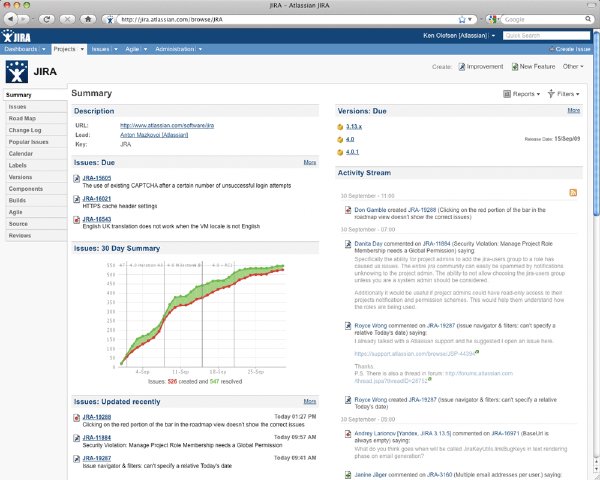The image size is (600, 480).
Task: Click the JIRA project avatar image
Action: [17, 72]
